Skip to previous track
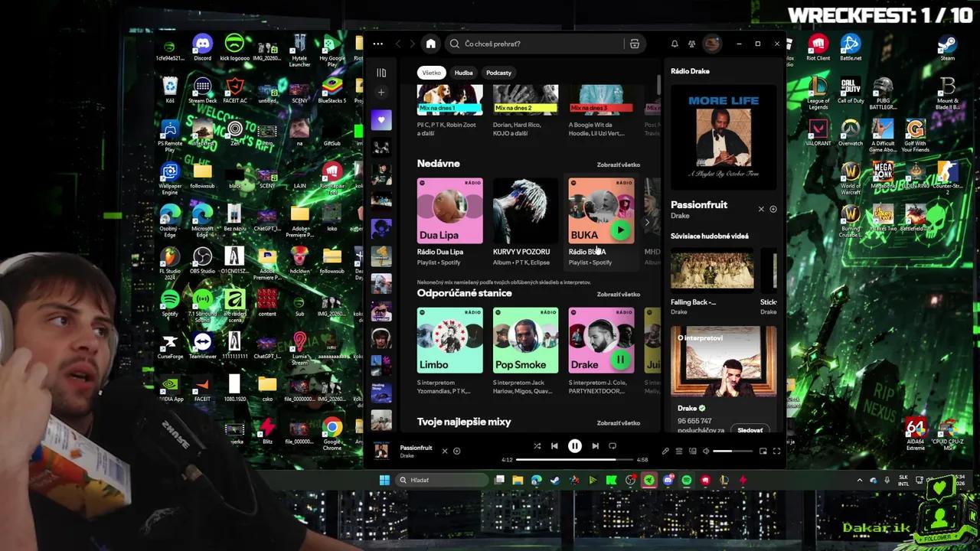 [x=554, y=446]
